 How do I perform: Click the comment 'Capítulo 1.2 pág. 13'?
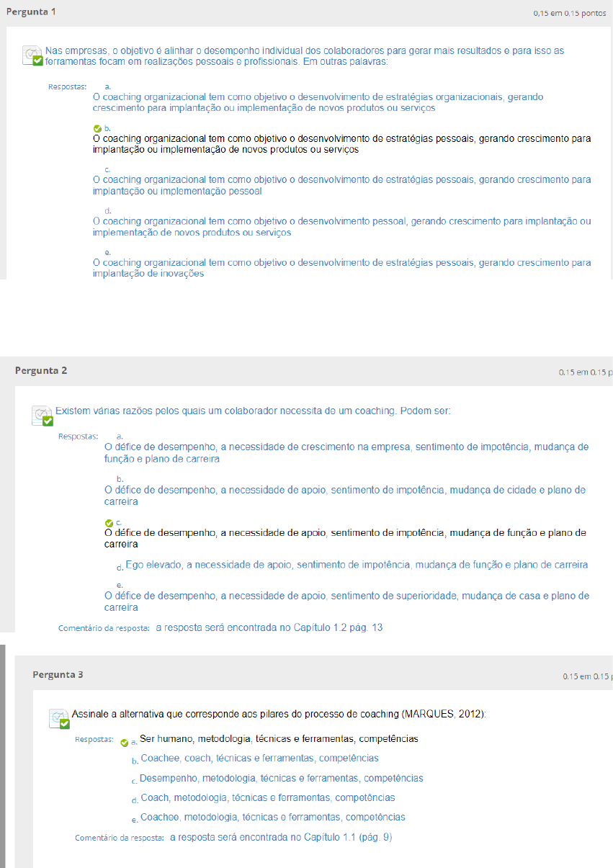click(x=269, y=627)
